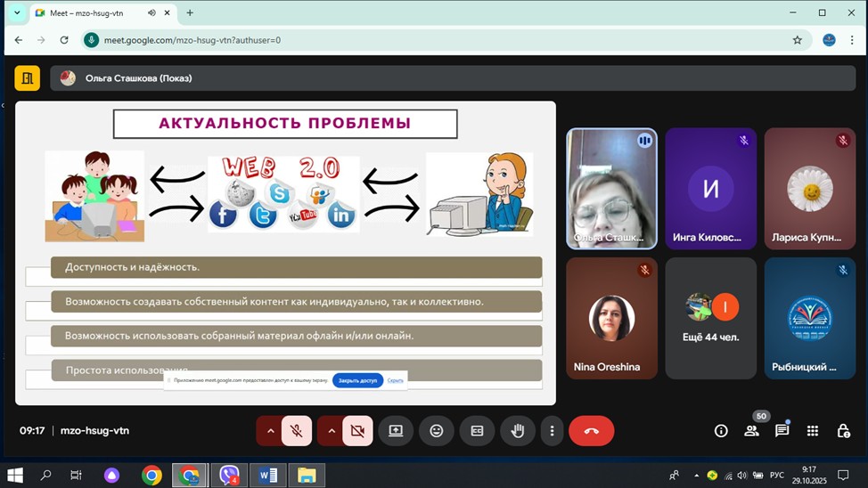
Task: Open host controls lock icon
Action: point(843,431)
